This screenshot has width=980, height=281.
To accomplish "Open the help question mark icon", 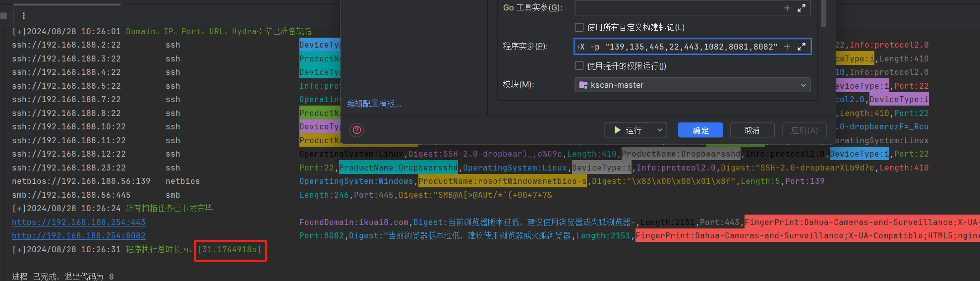I will coord(357,130).
